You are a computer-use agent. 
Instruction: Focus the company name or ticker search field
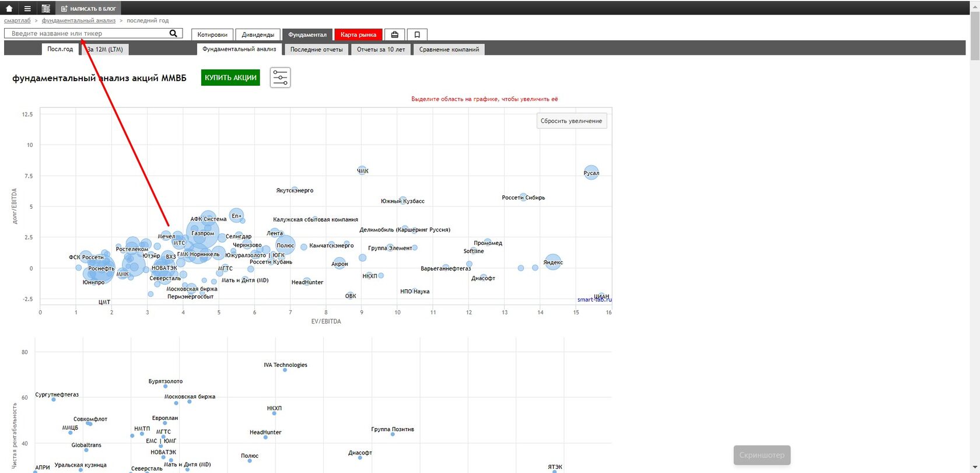93,34
